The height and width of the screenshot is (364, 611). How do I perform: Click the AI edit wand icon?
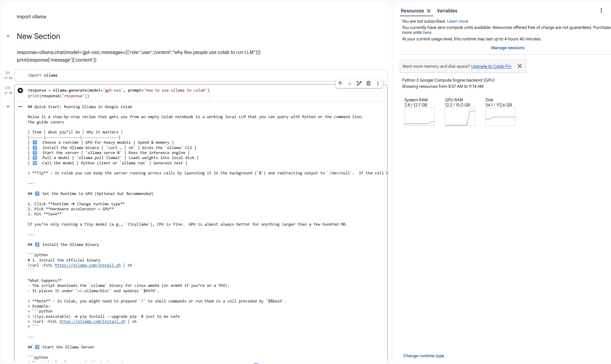click(x=359, y=83)
